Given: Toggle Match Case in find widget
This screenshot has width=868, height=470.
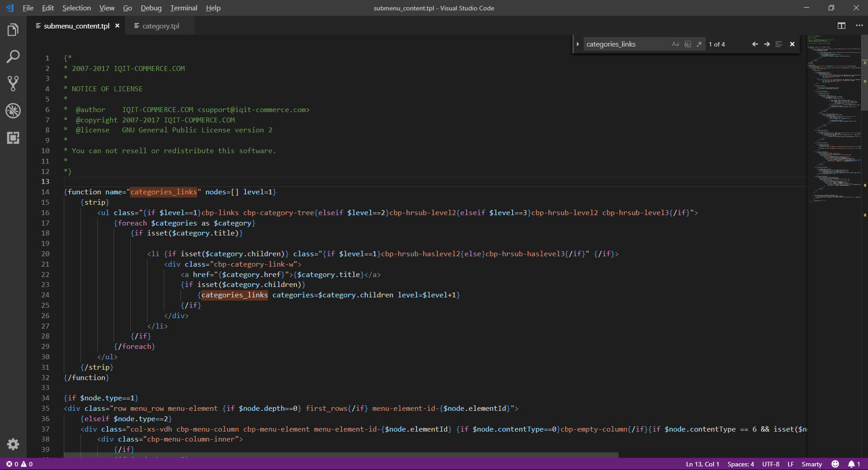Looking at the screenshot, I should tap(675, 44).
